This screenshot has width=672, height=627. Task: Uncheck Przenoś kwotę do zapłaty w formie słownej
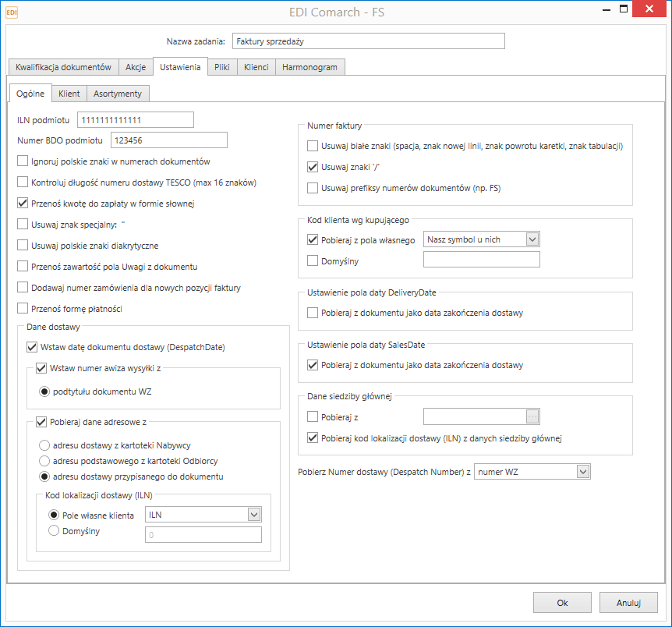click(23, 204)
